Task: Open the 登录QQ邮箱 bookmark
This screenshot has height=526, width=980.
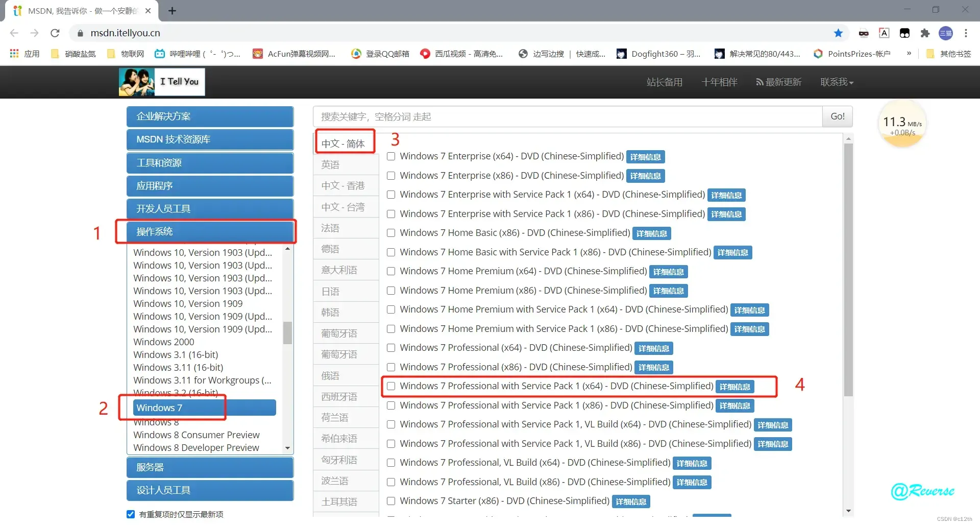Action: tap(380, 54)
